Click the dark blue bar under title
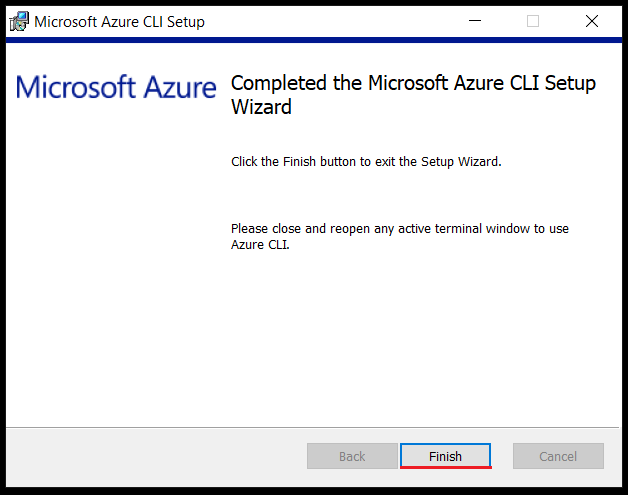The height and width of the screenshot is (495, 628). [x=314, y=40]
